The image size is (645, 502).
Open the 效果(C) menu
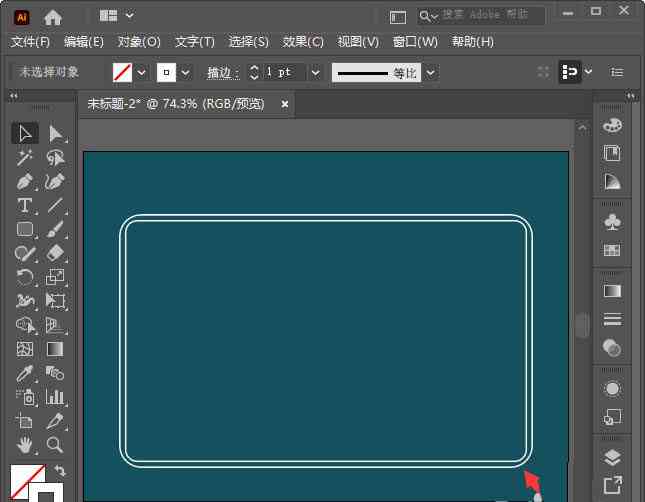pyautogui.click(x=303, y=42)
